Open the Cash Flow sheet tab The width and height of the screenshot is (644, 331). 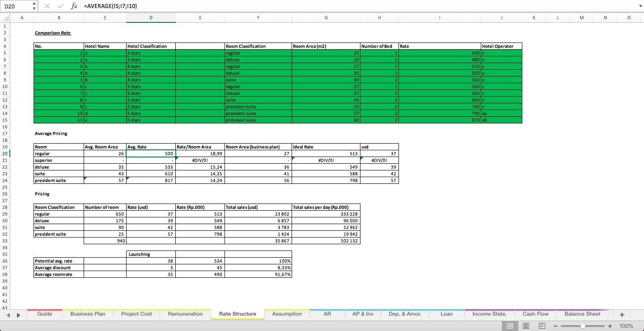[x=535, y=314]
